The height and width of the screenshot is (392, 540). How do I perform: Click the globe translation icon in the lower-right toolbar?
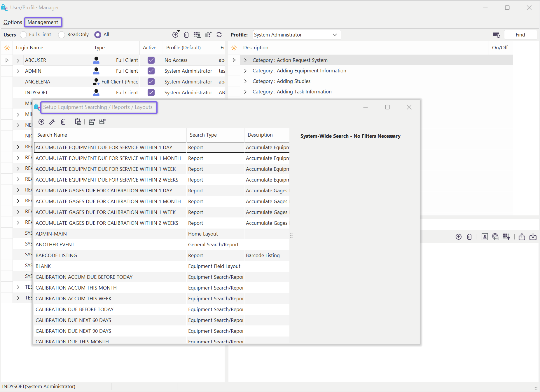495,237
